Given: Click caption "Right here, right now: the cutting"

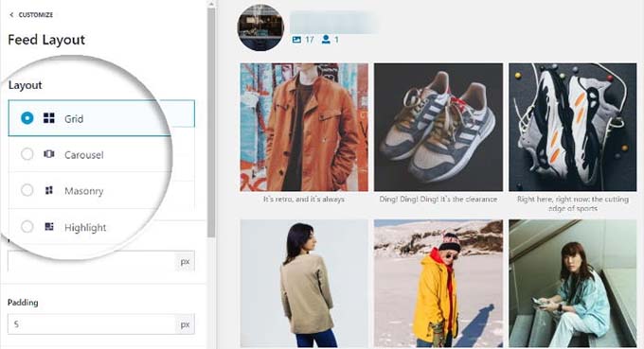Looking at the screenshot, I should [x=573, y=200].
